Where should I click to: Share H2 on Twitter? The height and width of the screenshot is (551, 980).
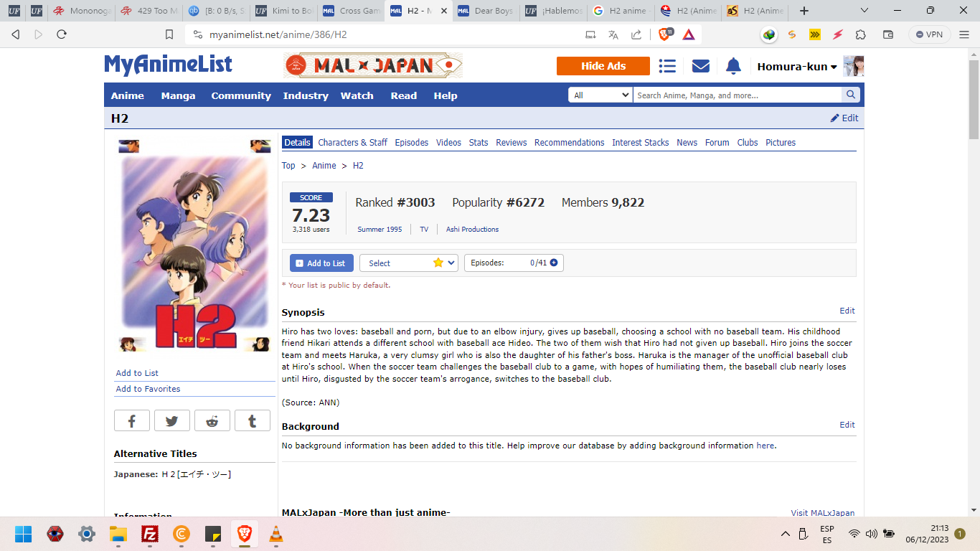pos(172,421)
